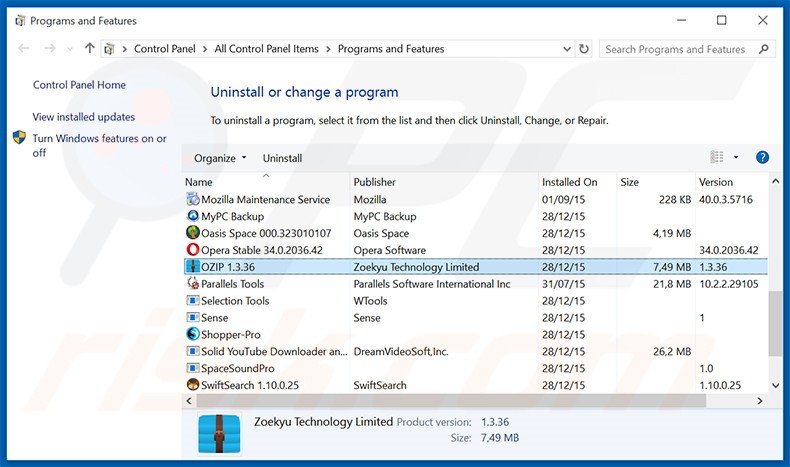Go up one level with up arrow
This screenshot has height=467, width=790.
[90, 48]
